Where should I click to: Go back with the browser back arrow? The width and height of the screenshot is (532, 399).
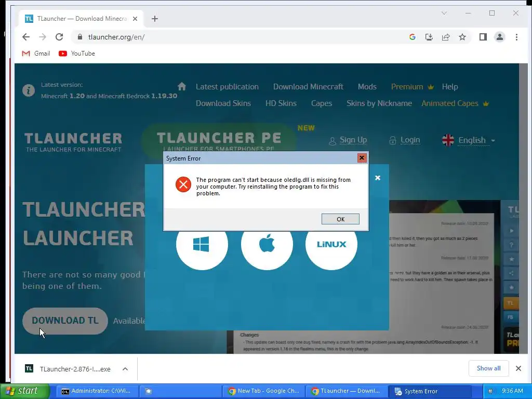pos(26,37)
